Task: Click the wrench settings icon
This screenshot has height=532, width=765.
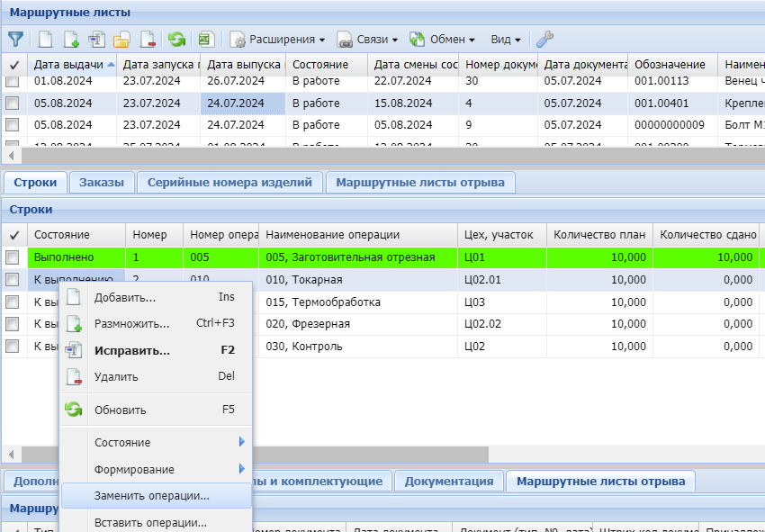Action: (544, 40)
